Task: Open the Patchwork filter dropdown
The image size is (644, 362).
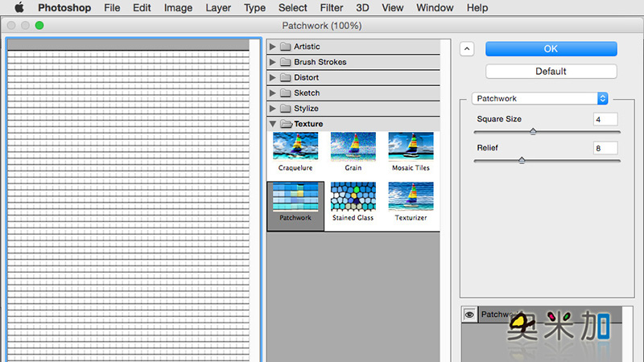Action: click(539, 98)
